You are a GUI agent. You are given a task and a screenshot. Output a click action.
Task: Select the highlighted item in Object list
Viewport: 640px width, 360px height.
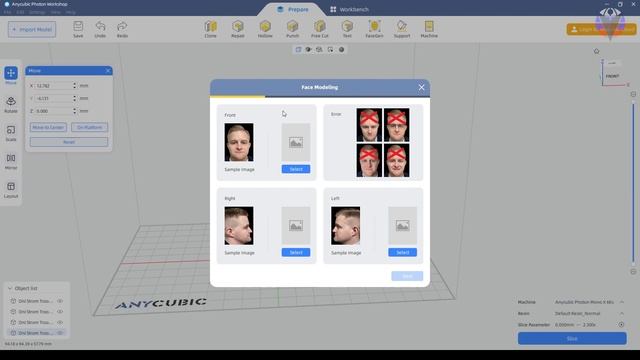[35, 333]
